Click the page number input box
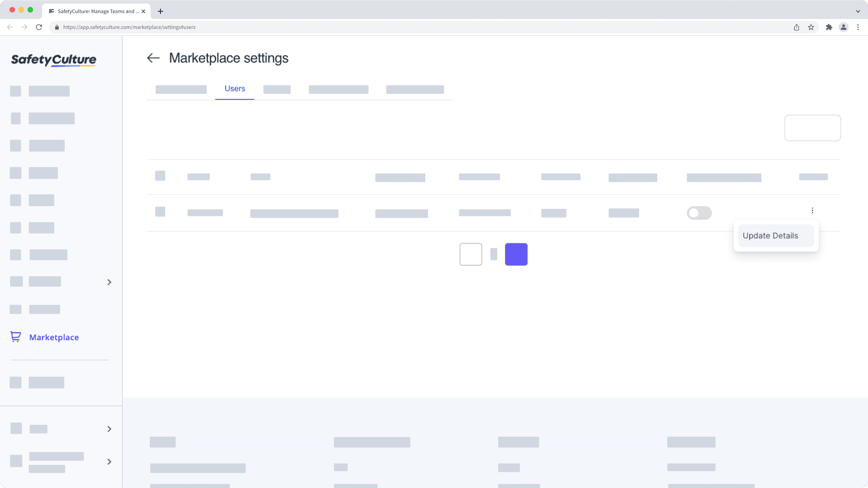868x488 pixels. [x=471, y=254]
